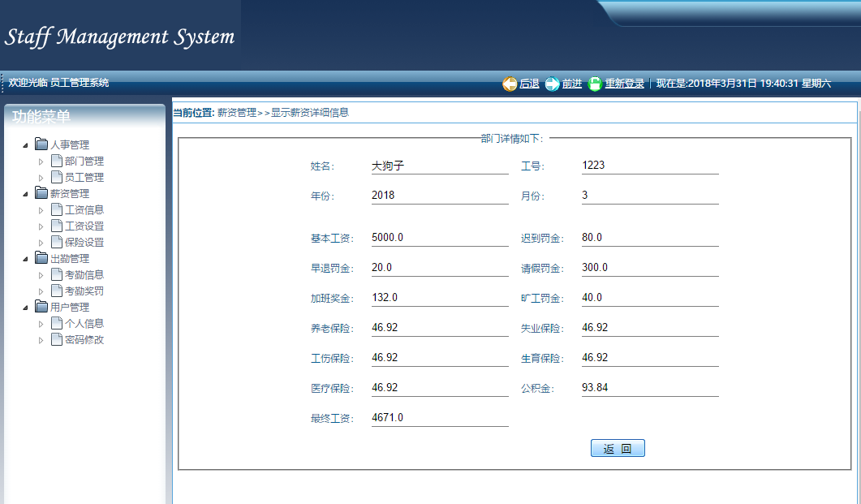861x504 pixels.
Task: Click the page icon next to 员工管理
Action: [x=57, y=177]
